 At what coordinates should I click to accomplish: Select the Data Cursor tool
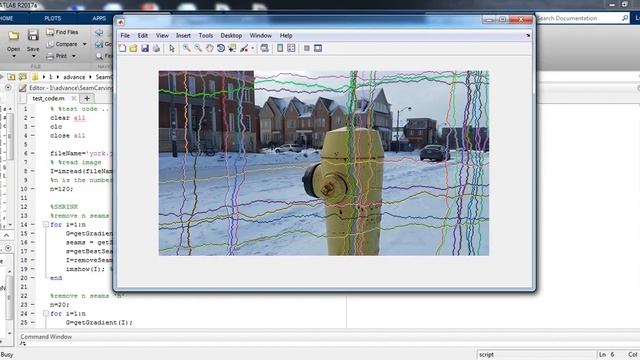[232, 48]
